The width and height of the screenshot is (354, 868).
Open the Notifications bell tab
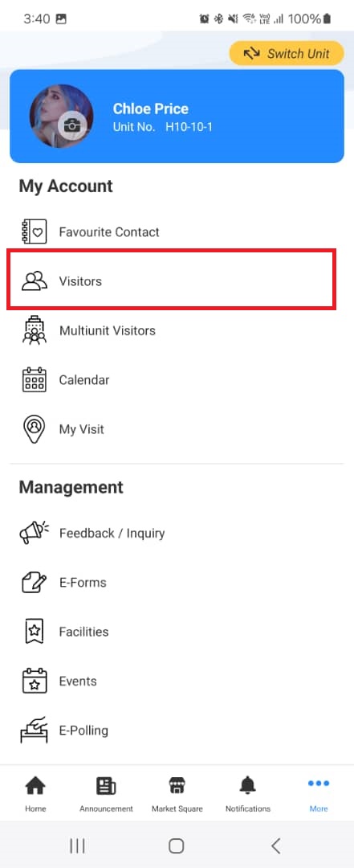point(248,794)
